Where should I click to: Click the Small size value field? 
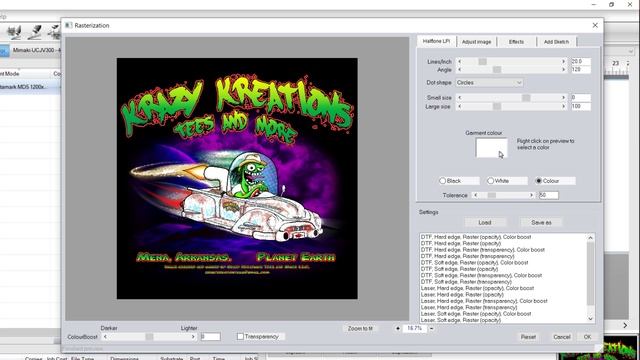click(x=581, y=98)
